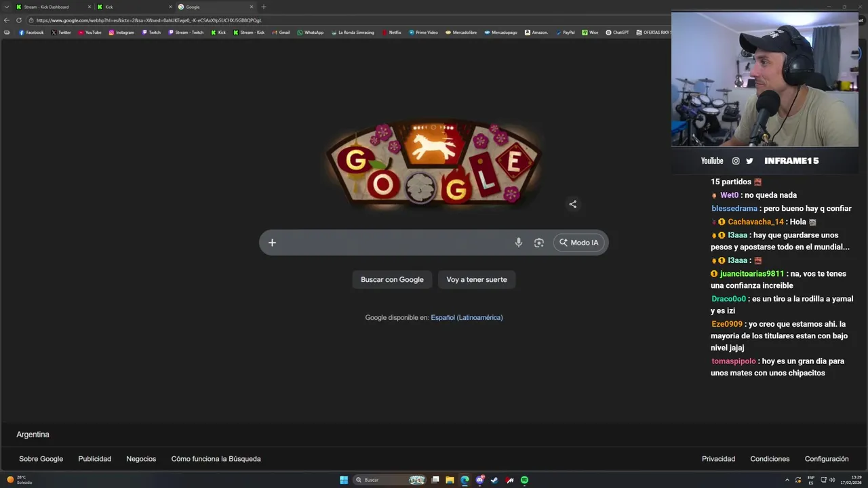Click the plus icon in the search box
This screenshot has width=868, height=488.
coord(272,243)
